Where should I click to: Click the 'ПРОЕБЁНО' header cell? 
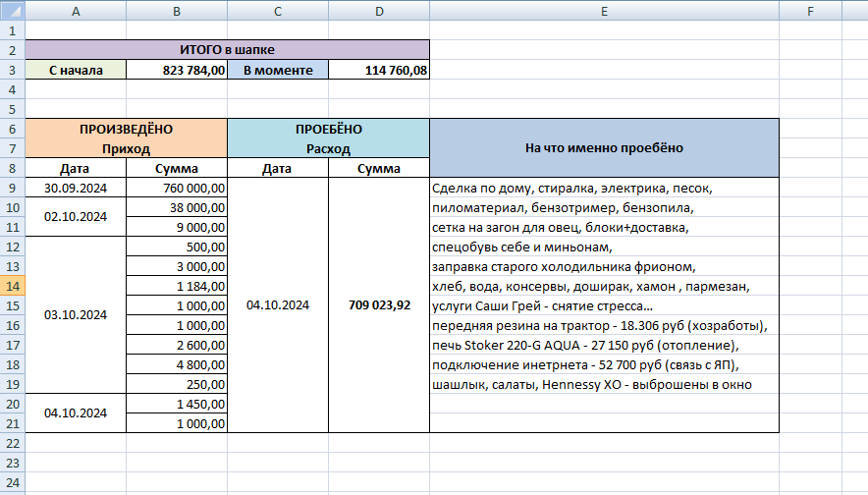[328, 129]
